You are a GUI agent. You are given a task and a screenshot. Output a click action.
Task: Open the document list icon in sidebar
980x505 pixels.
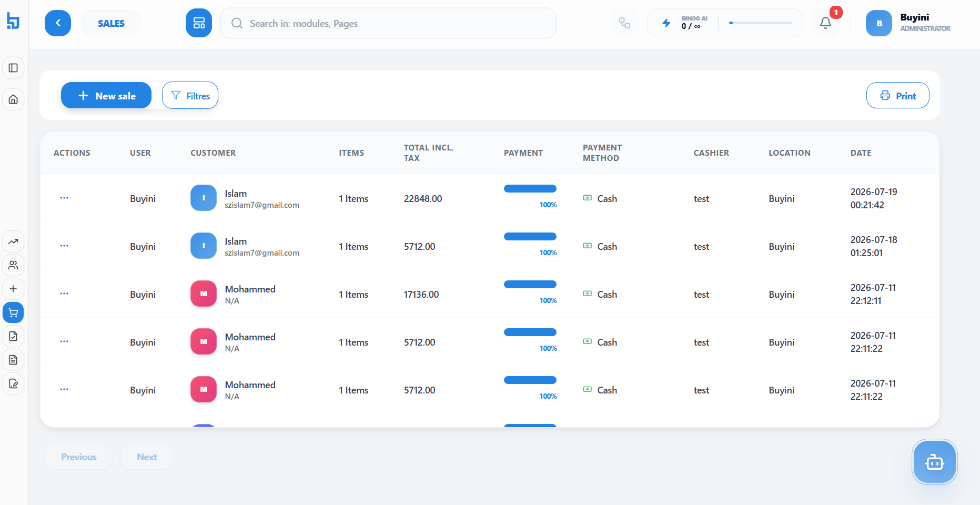[x=13, y=360]
